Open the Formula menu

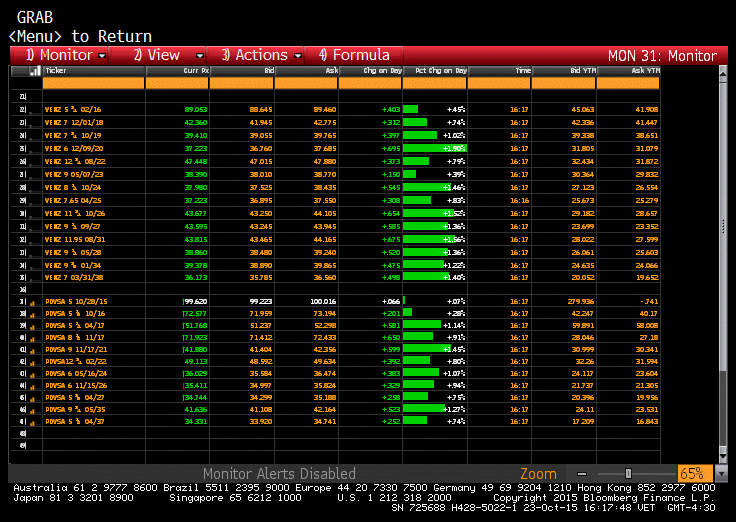354,55
